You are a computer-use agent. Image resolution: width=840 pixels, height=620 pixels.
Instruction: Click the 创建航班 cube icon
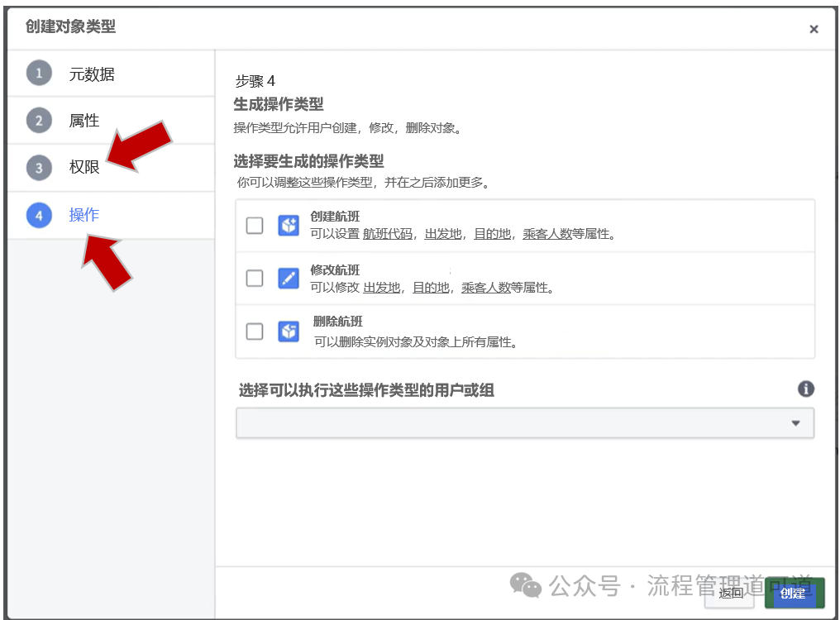(x=289, y=226)
